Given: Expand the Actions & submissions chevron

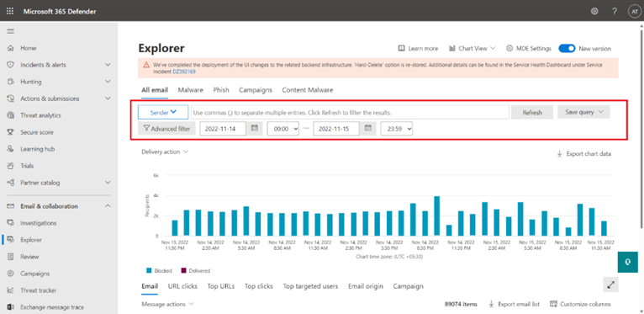Looking at the screenshot, I should pos(108,98).
